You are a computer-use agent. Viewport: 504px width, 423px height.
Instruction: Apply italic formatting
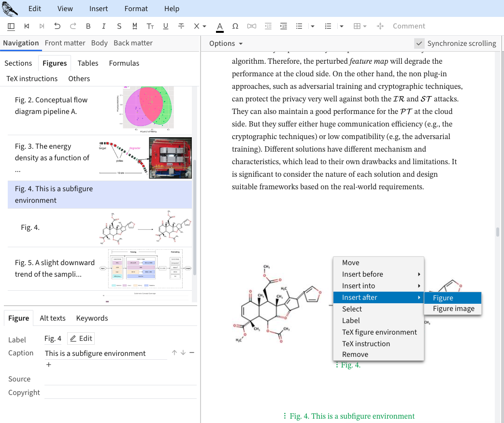(103, 26)
